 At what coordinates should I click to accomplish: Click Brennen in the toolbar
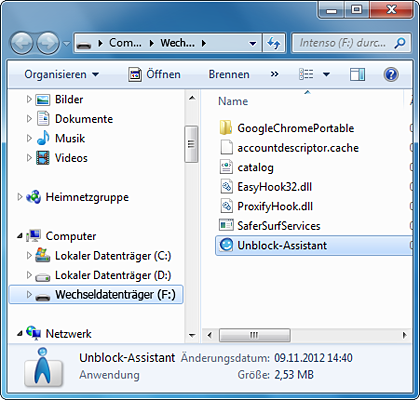click(x=229, y=74)
